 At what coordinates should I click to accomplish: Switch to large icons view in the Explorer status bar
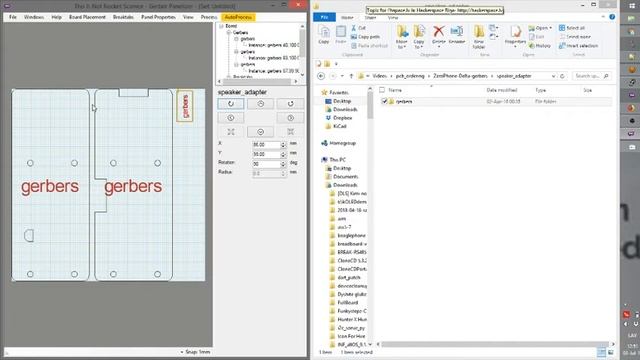click(x=611, y=352)
